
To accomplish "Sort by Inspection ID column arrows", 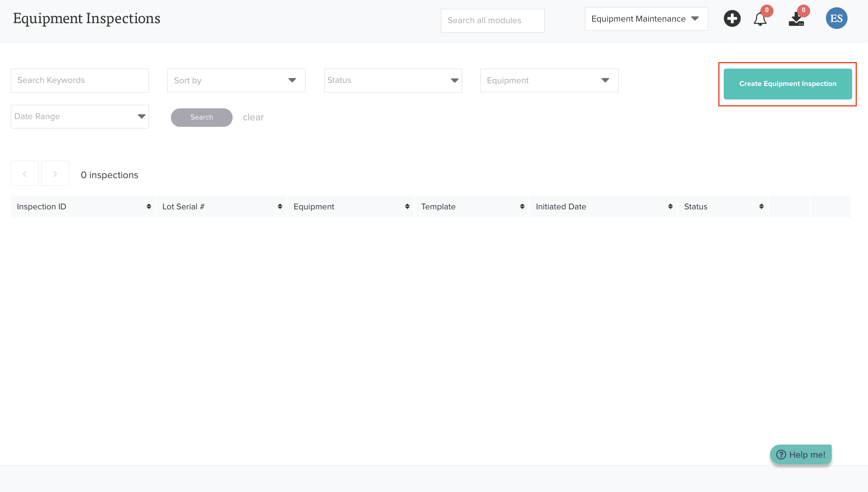I will (x=149, y=207).
